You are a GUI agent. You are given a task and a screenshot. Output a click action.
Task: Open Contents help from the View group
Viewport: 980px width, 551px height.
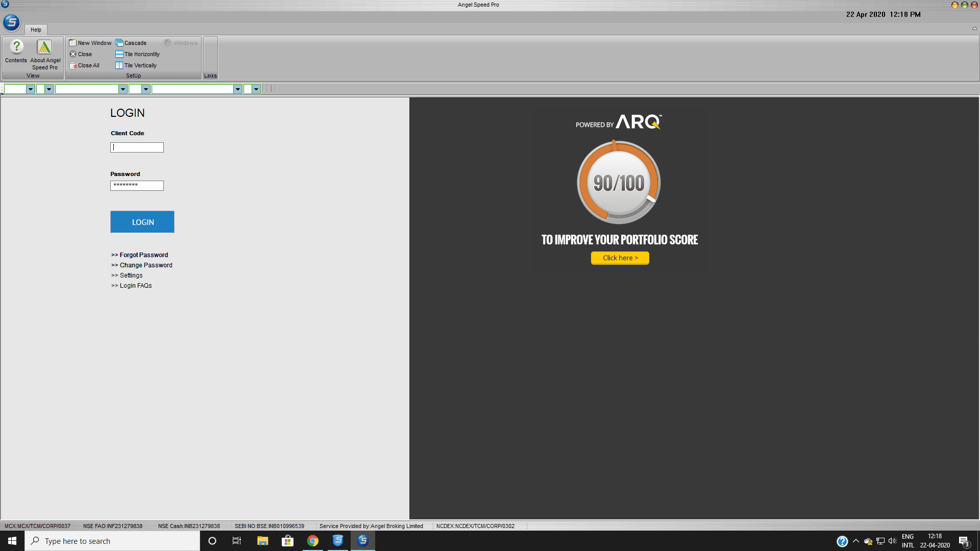(x=16, y=52)
